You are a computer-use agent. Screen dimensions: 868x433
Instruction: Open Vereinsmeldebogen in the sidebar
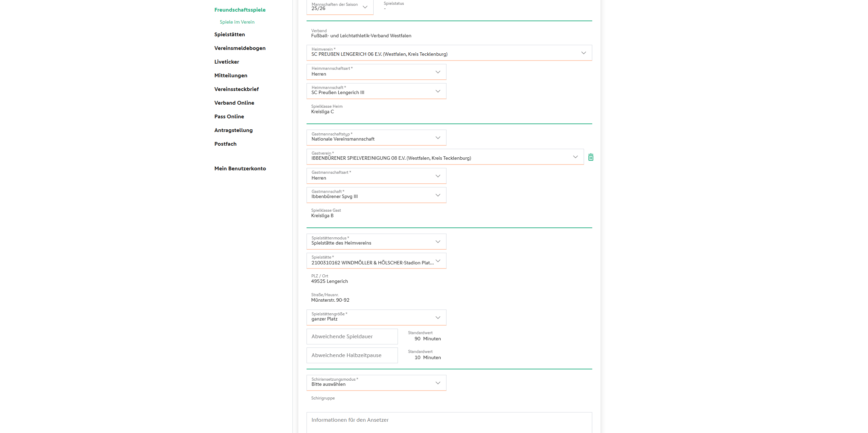(x=239, y=48)
